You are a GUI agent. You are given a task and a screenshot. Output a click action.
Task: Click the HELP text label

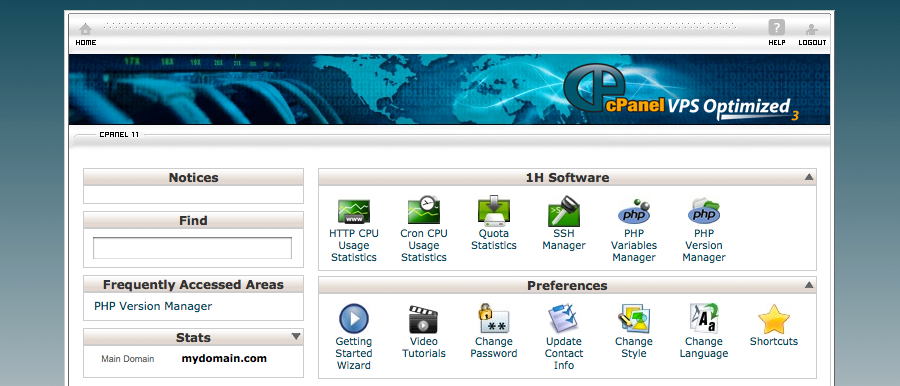coord(777,43)
